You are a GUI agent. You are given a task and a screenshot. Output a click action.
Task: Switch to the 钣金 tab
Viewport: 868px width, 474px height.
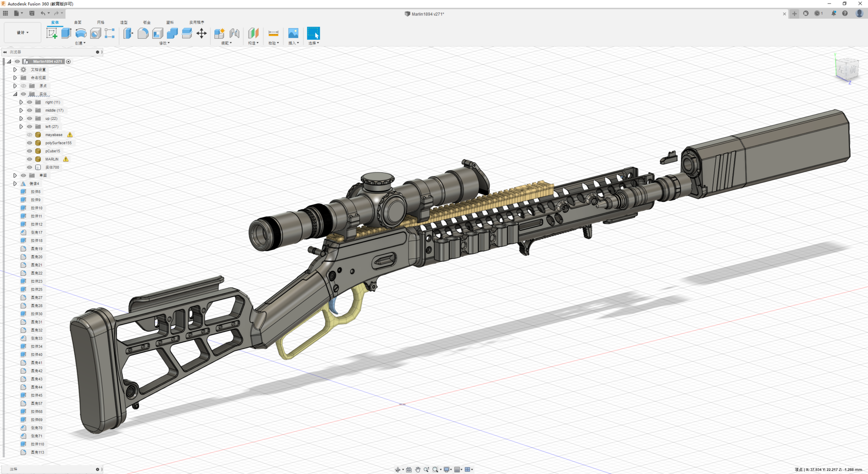pos(146,22)
